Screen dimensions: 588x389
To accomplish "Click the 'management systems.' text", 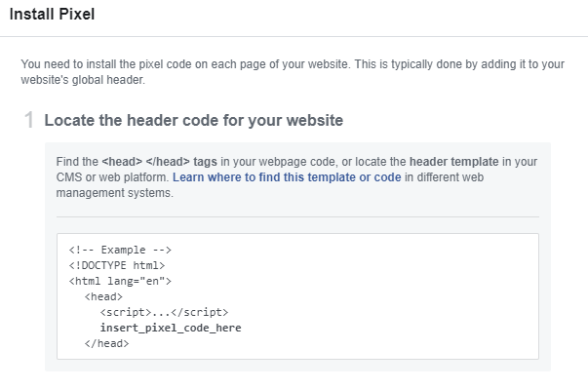I will pyautogui.click(x=115, y=193).
